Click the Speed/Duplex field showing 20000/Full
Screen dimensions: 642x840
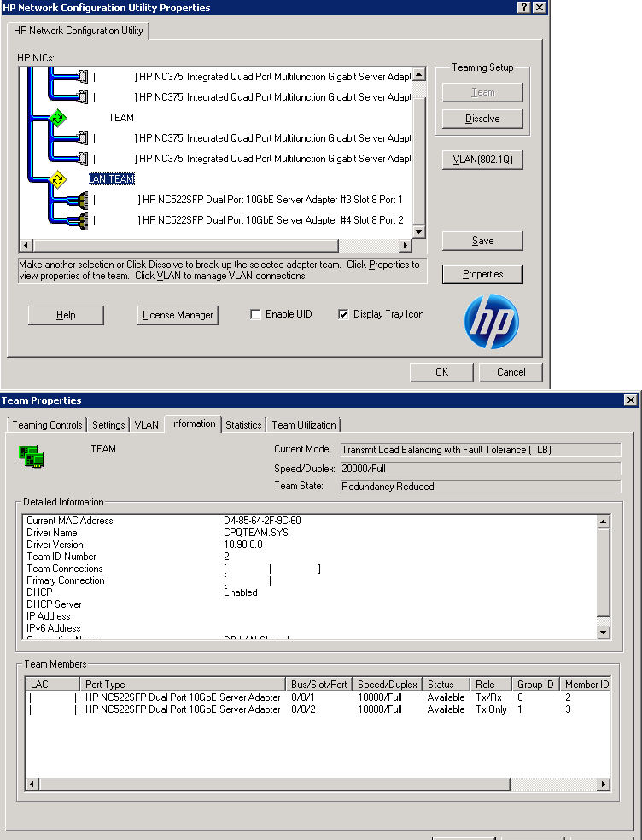tap(481, 469)
